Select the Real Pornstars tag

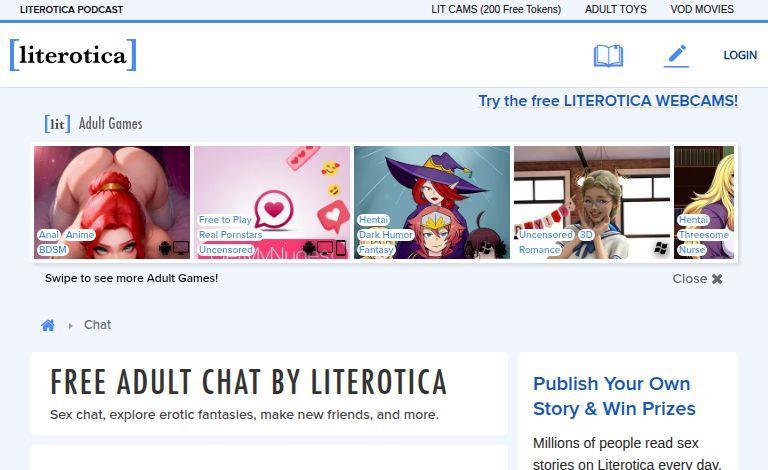click(231, 235)
